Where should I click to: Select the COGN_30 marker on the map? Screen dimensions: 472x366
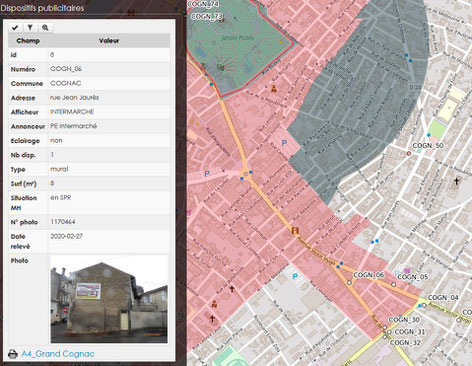[385, 328]
